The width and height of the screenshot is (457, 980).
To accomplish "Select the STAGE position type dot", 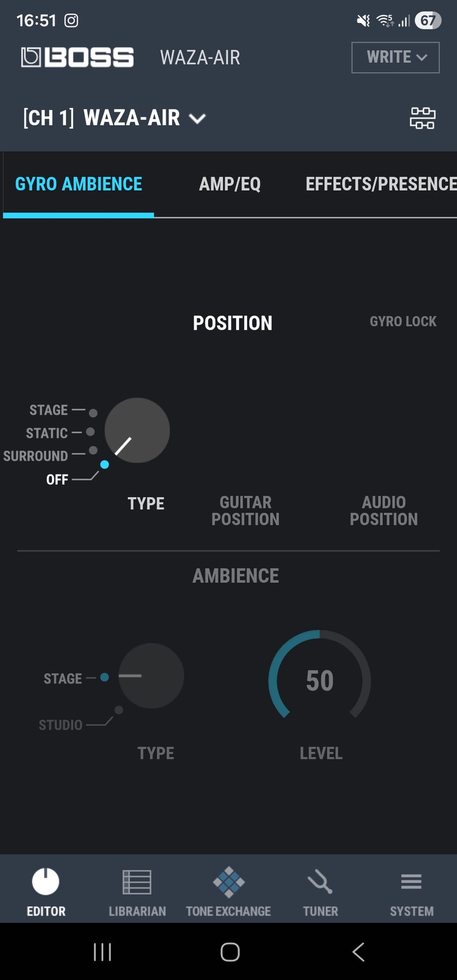I will tap(93, 413).
